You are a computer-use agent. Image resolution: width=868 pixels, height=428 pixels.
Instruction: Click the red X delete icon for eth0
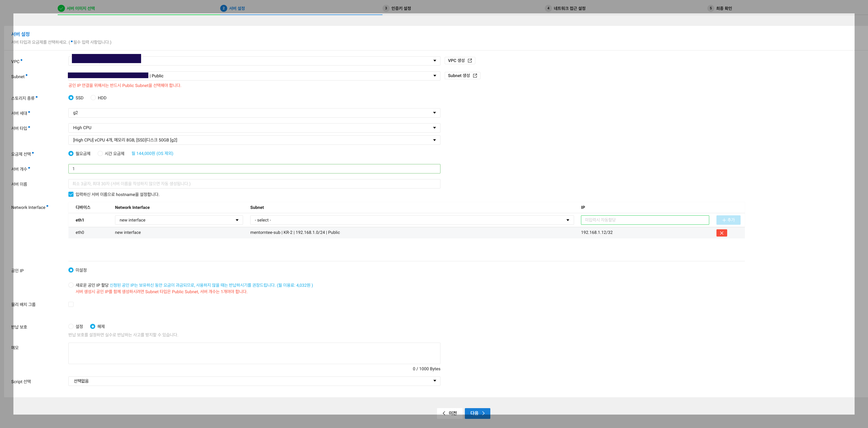(x=722, y=233)
